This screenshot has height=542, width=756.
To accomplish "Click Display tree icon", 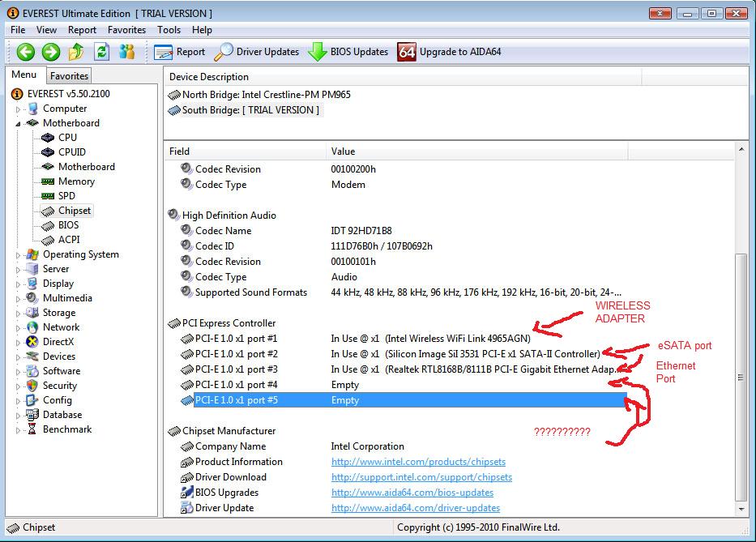I will [x=32, y=284].
